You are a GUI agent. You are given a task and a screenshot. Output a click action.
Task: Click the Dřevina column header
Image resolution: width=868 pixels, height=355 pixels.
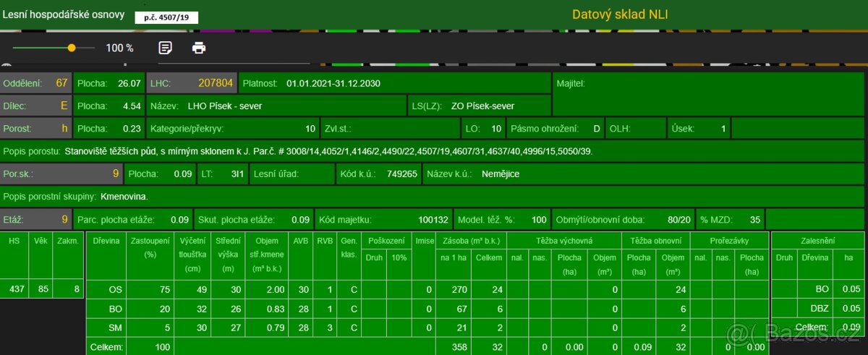tap(106, 240)
